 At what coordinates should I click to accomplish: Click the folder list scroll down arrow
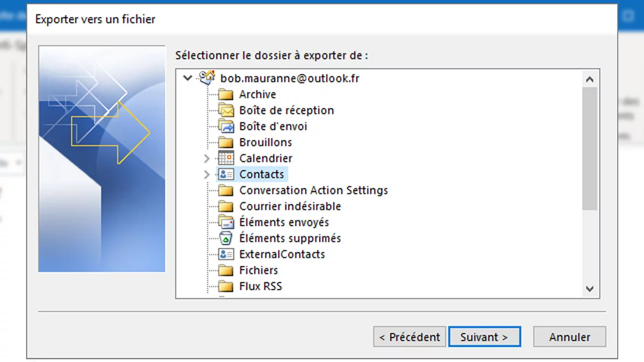pos(590,289)
